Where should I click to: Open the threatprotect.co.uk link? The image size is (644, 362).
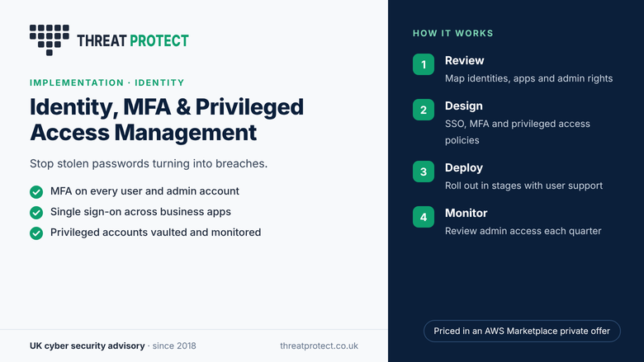tap(320, 346)
